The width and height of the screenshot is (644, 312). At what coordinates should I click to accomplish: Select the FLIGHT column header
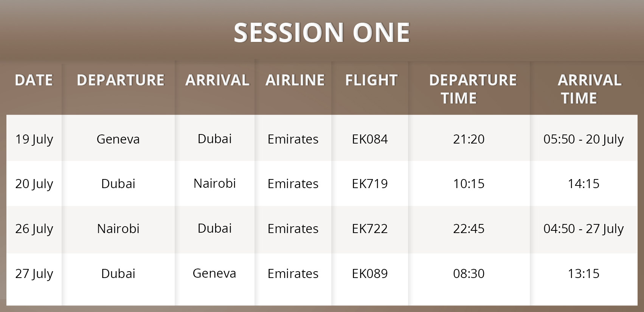[x=371, y=80]
